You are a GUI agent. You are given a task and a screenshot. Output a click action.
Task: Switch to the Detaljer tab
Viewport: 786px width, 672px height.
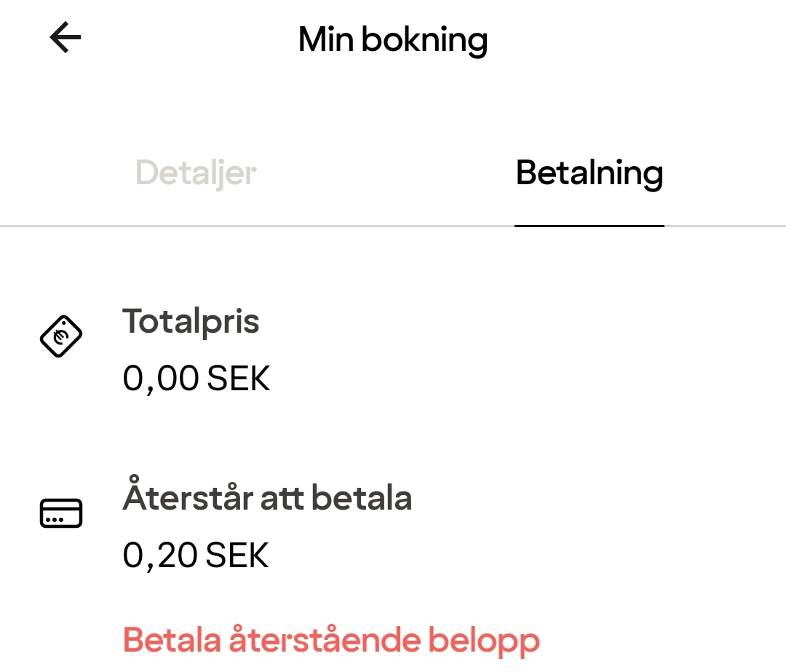(196, 173)
